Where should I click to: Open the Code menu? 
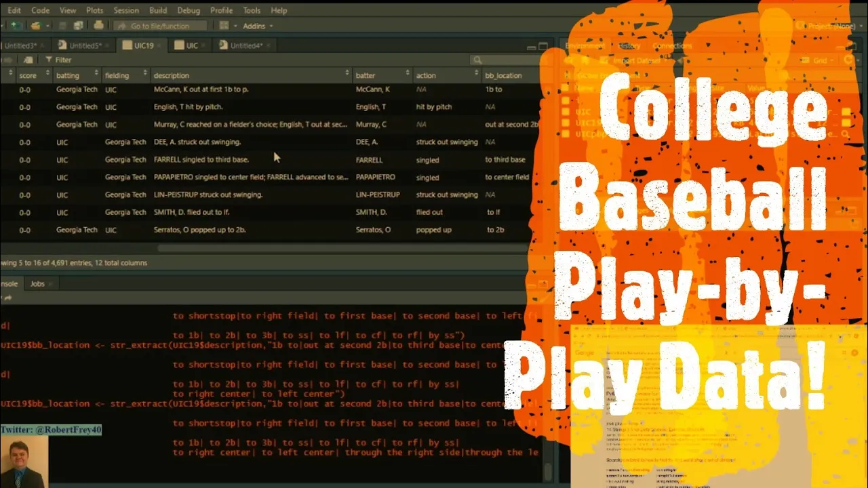click(40, 10)
